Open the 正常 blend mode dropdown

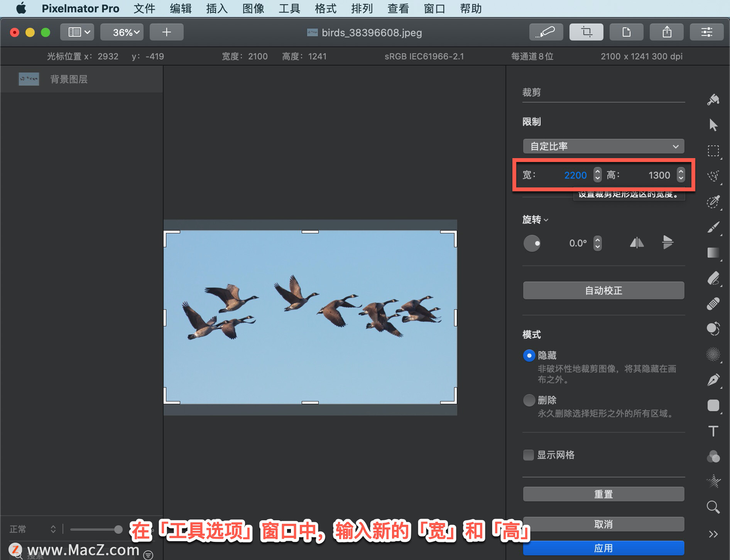[32, 529]
